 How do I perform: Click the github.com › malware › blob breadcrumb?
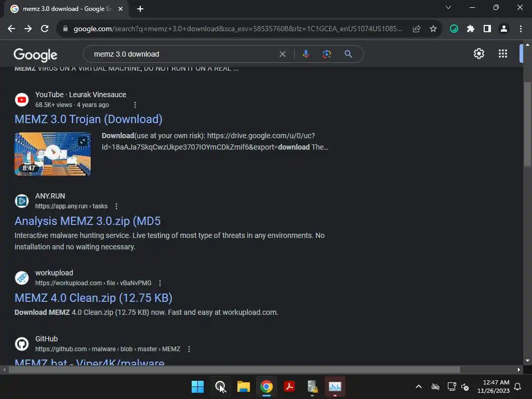coord(108,349)
